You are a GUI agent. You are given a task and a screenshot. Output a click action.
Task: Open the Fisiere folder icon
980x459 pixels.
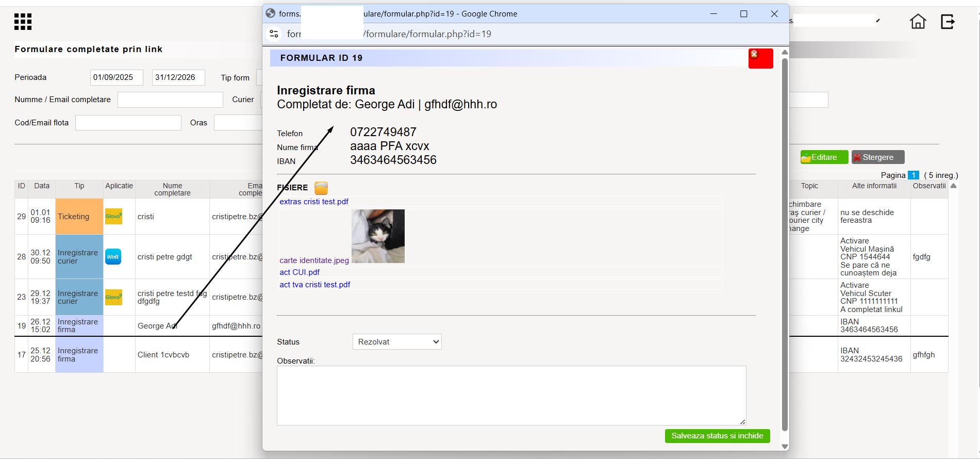click(321, 188)
